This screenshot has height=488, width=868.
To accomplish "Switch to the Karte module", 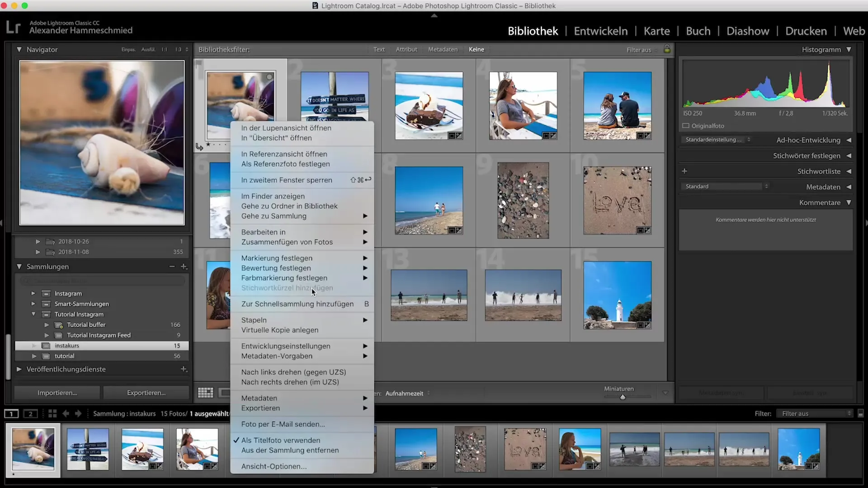I will pos(656,31).
